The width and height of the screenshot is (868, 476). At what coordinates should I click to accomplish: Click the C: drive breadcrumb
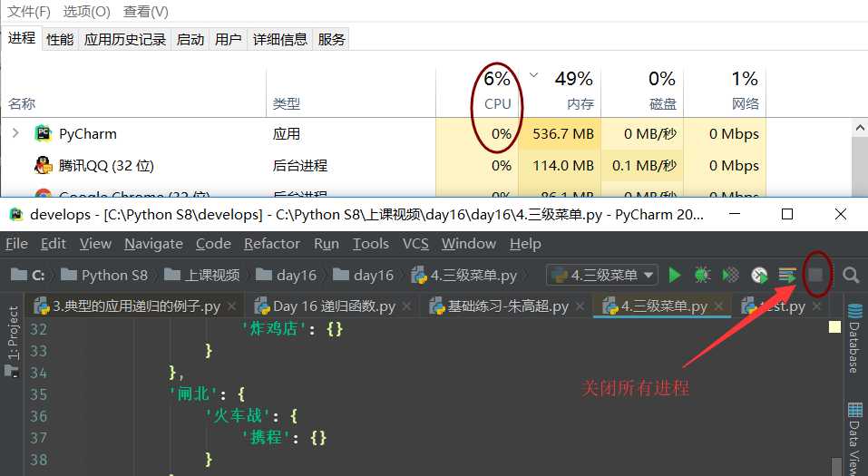[x=28, y=275]
